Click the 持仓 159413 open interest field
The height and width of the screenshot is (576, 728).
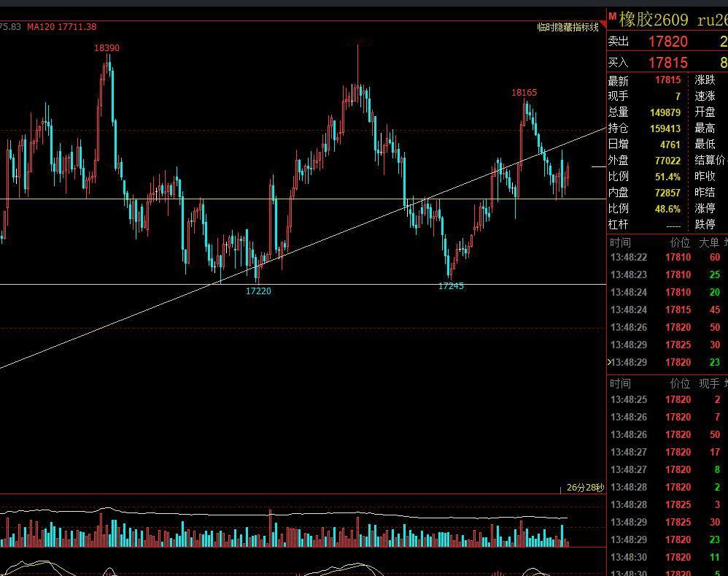tap(644, 128)
